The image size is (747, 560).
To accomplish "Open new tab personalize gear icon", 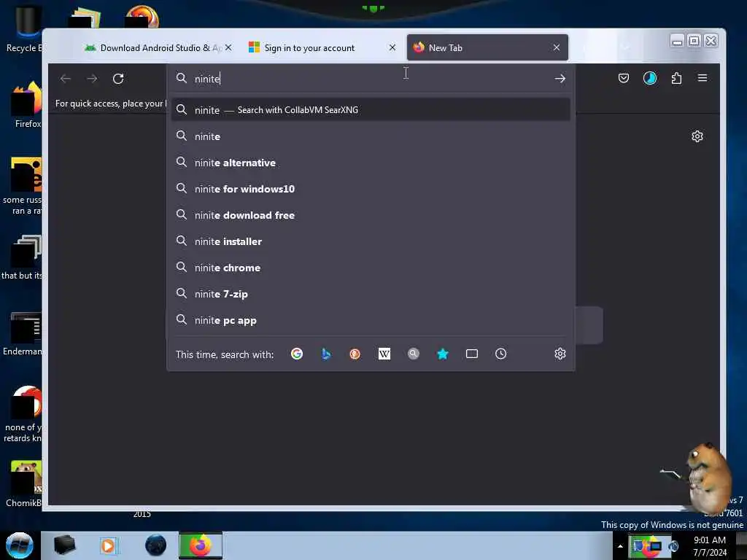I will point(697,136).
